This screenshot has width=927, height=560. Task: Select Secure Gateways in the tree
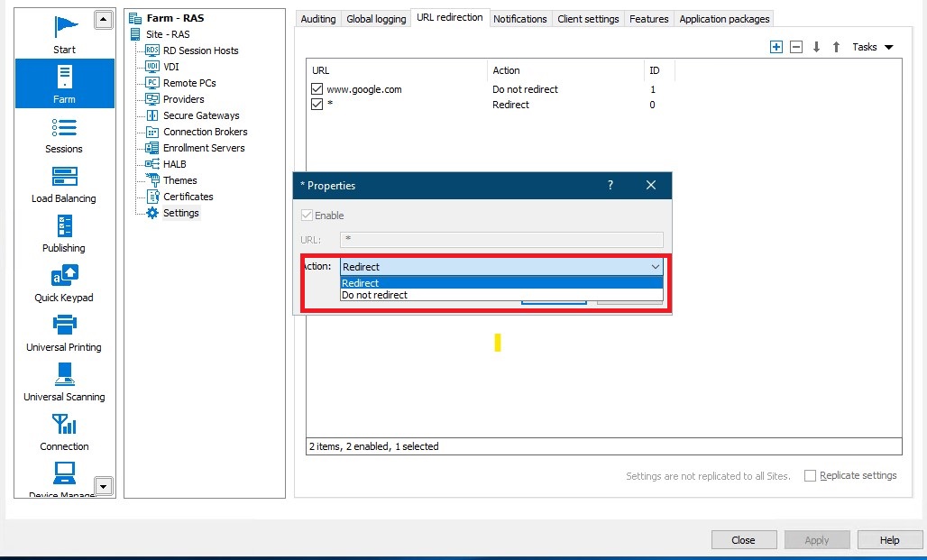click(x=201, y=115)
